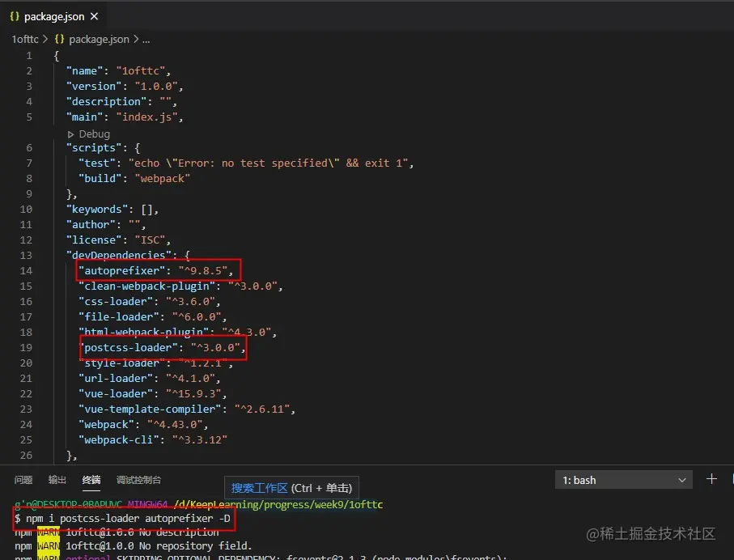The width and height of the screenshot is (734, 560).
Task: Click the Debug play triangle icon
Action: (x=70, y=134)
